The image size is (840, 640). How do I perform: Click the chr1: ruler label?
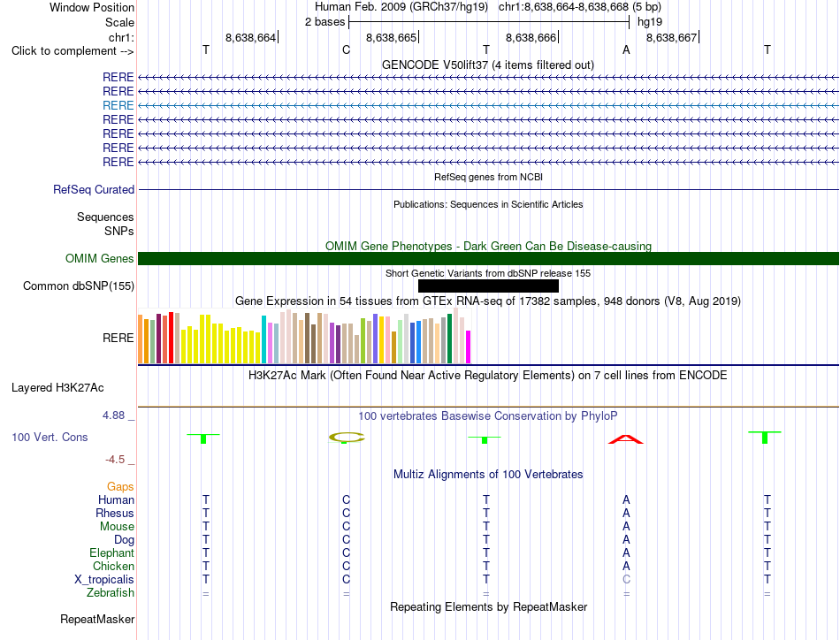(x=121, y=37)
